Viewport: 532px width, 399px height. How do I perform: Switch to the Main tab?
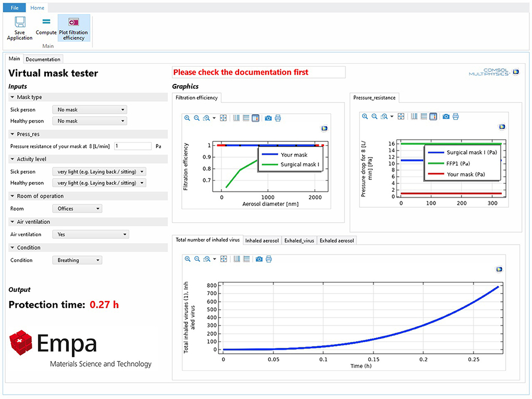click(14, 58)
